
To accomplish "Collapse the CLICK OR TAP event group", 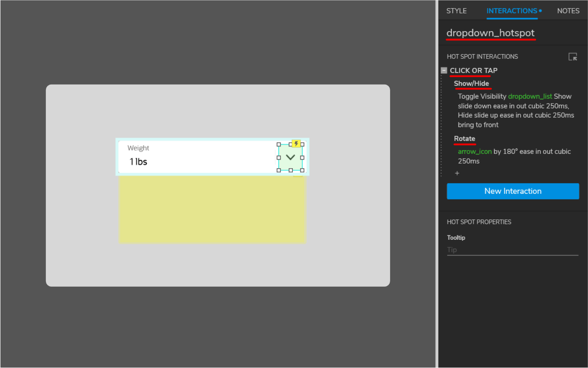I will click(443, 70).
